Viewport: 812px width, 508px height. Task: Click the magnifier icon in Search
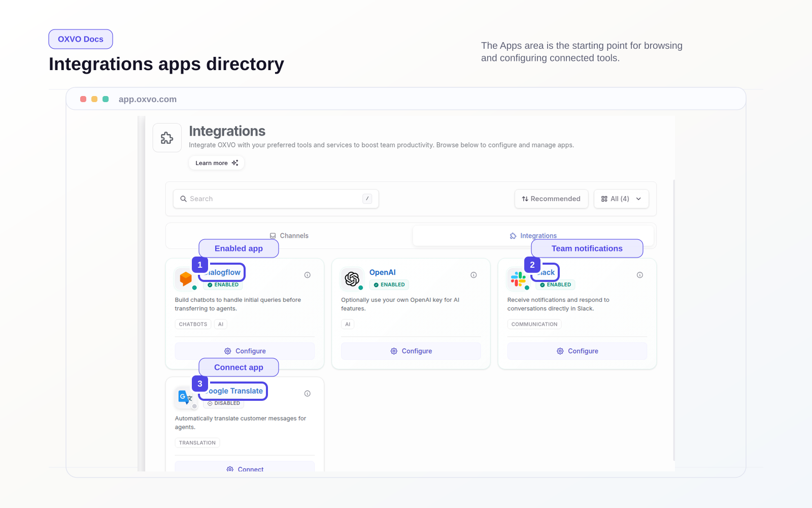click(184, 199)
